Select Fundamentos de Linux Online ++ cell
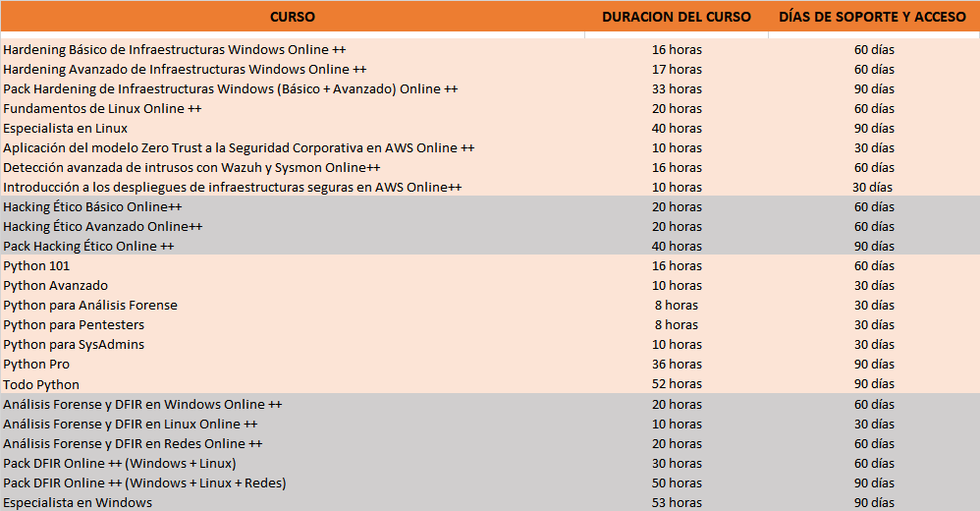Viewport: 980px width, 511px height. [102, 109]
